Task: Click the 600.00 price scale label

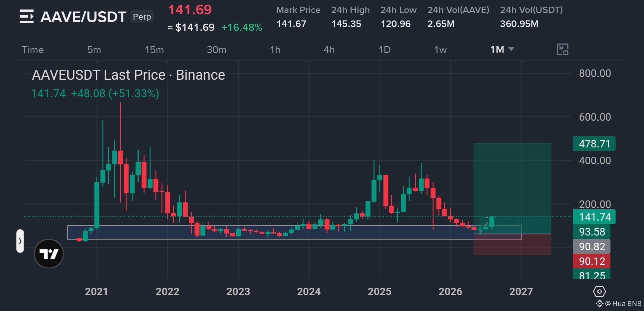Action: (595, 117)
